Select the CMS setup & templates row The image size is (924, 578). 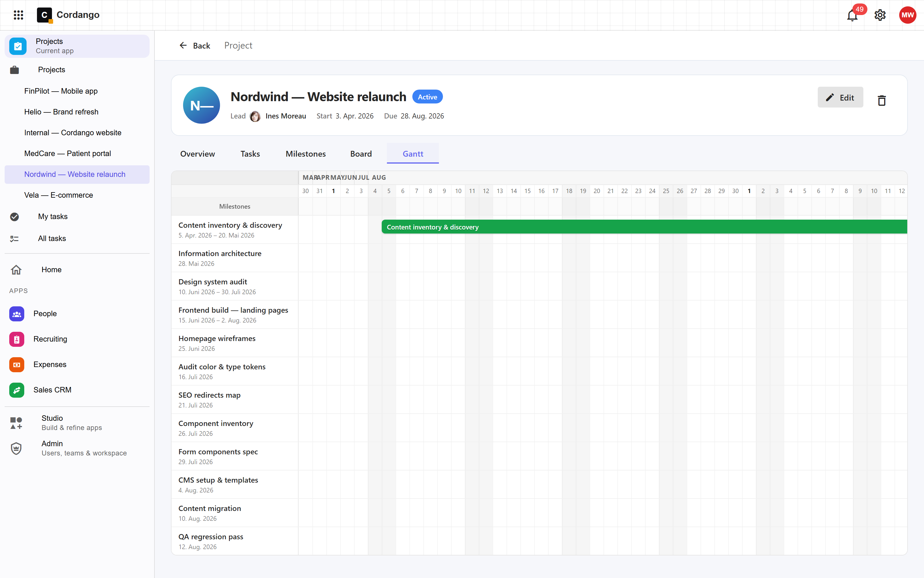pyautogui.click(x=235, y=484)
